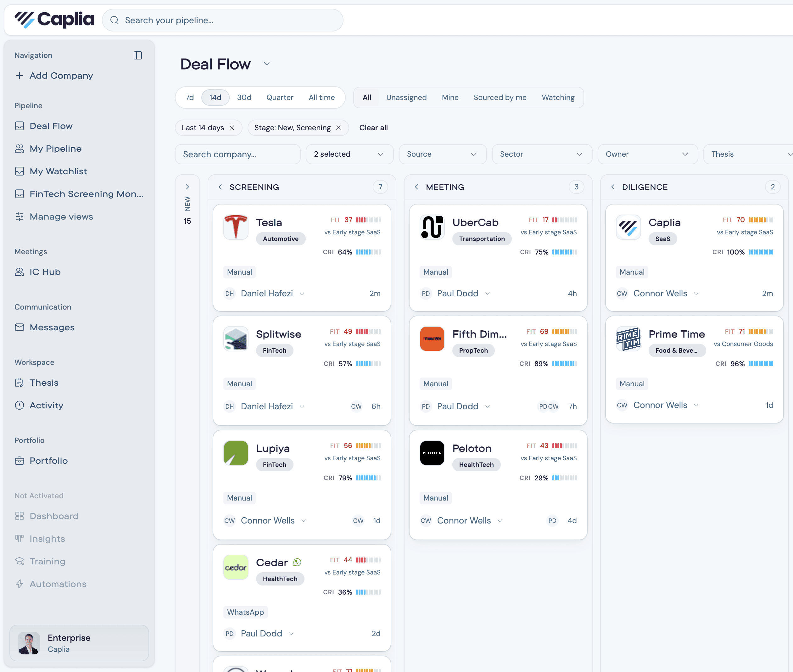Image resolution: width=793 pixels, height=672 pixels.
Task: Show All deals filter
Action: pos(367,98)
